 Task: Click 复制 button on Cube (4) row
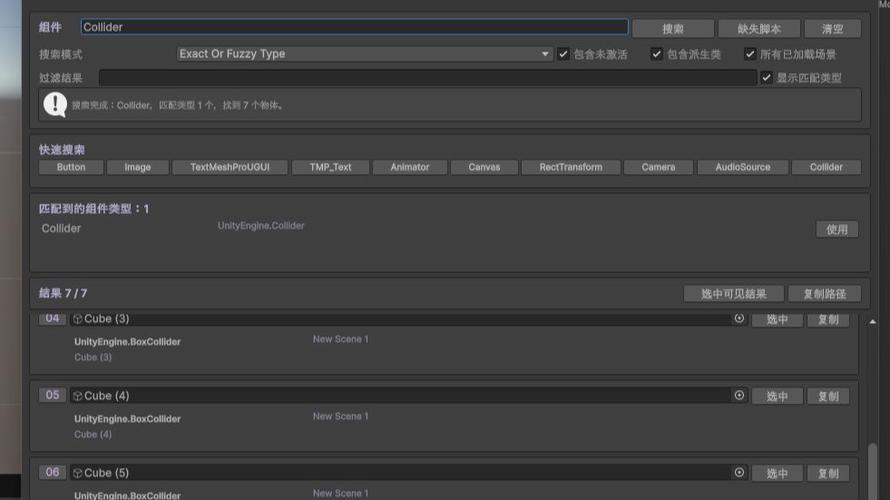[x=828, y=396]
